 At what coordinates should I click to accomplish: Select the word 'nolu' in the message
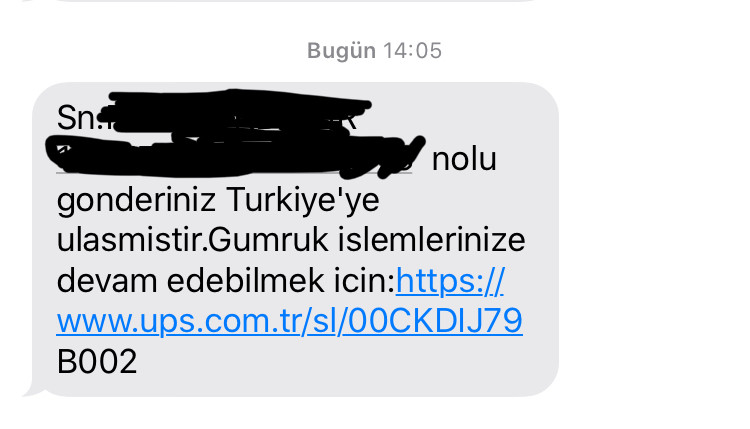click(464, 159)
